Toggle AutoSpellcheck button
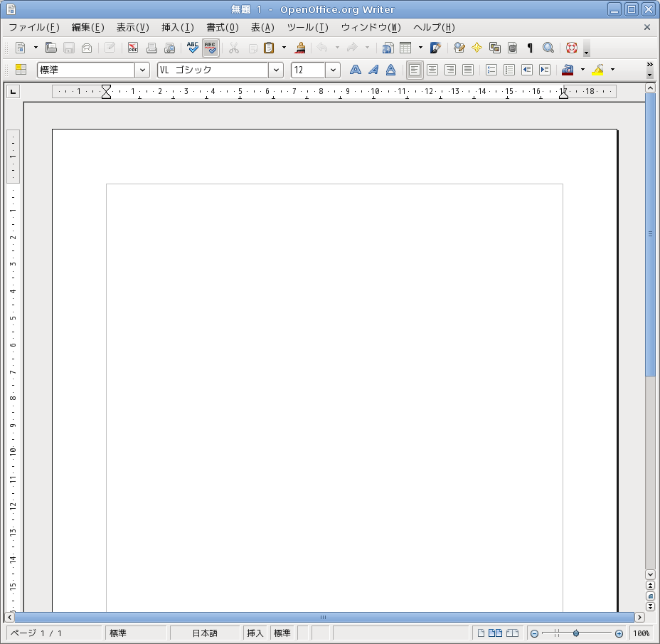The width and height of the screenshot is (660, 644). pyautogui.click(x=211, y=48)
